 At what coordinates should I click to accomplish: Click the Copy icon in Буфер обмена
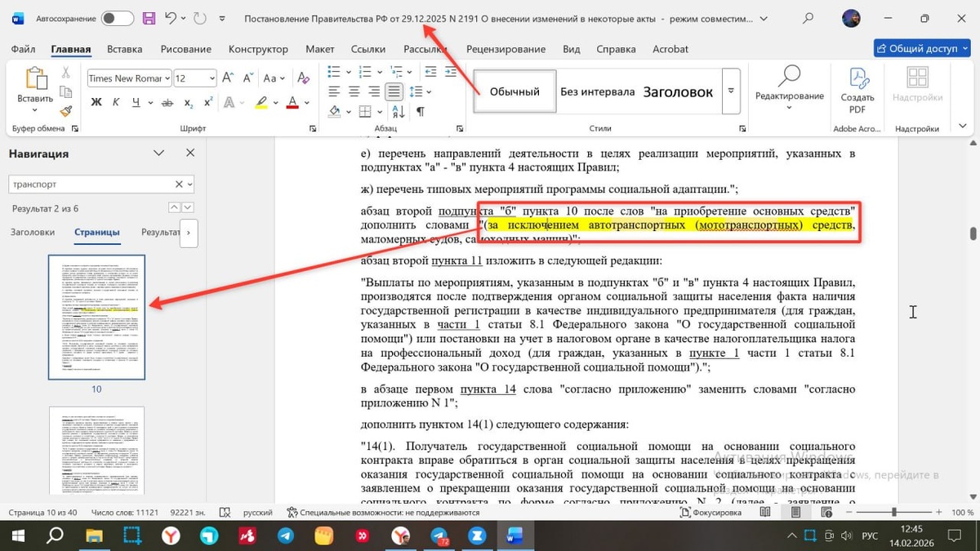(x=66, y=92)
